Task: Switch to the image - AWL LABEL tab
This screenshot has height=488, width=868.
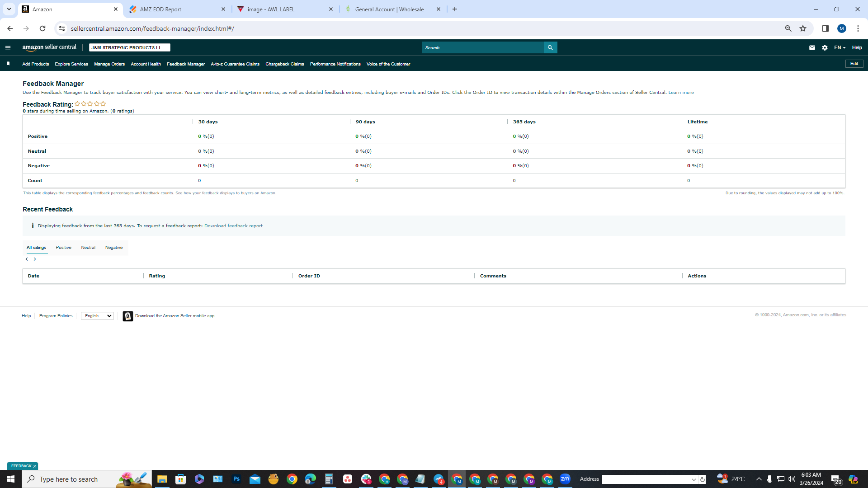Action: 285,9
